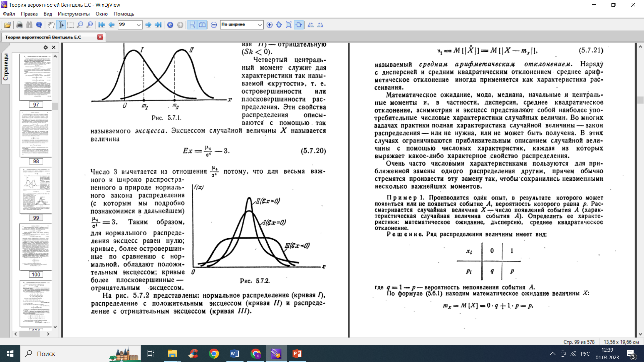The image size is (644, 362).
Task: Jump to the last page
Action: [x=158, y=25]
